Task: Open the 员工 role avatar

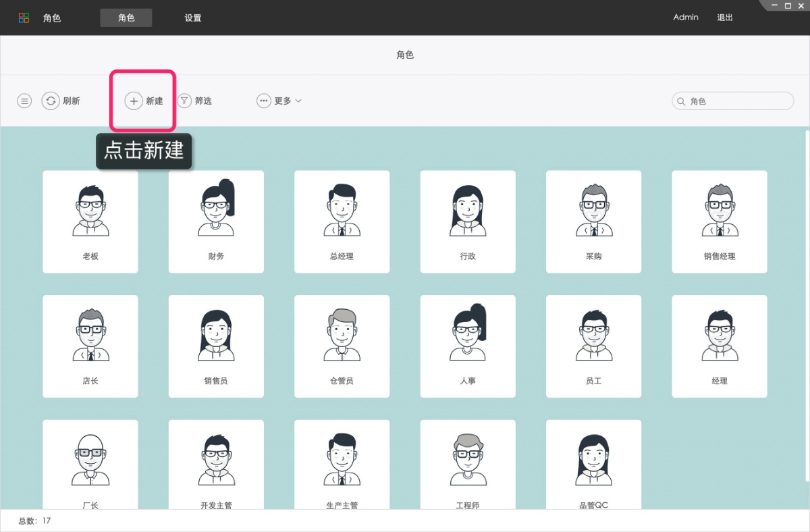Action: tap(593, 335)
